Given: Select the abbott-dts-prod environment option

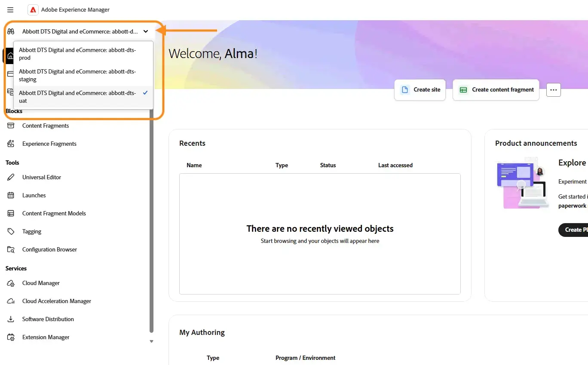Looking at the screenshot, I should 77,54.
